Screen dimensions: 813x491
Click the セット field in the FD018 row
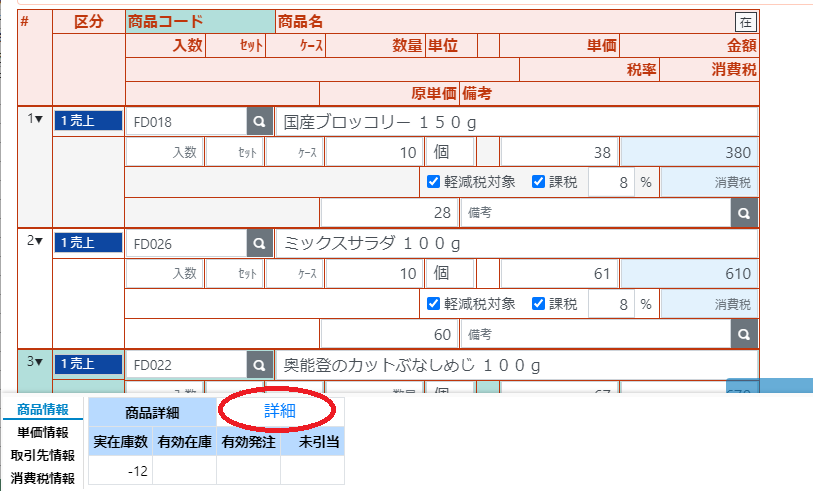[235, 152]
